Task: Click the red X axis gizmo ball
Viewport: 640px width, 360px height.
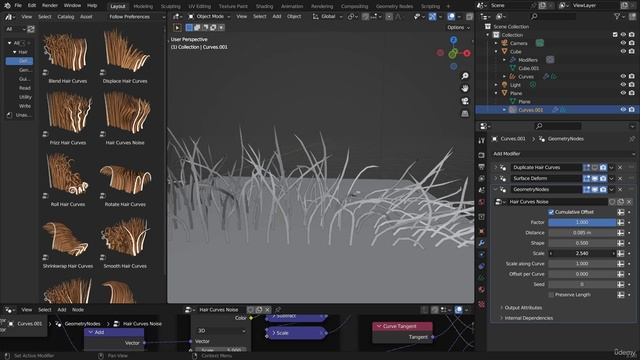Action: [x=467, y=53]
